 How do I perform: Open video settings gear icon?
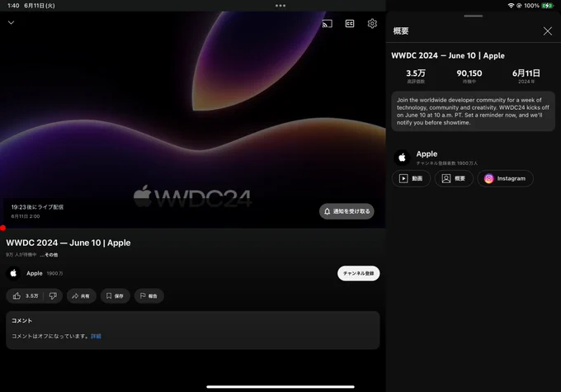pyautogui.click(x=372, y=24)
